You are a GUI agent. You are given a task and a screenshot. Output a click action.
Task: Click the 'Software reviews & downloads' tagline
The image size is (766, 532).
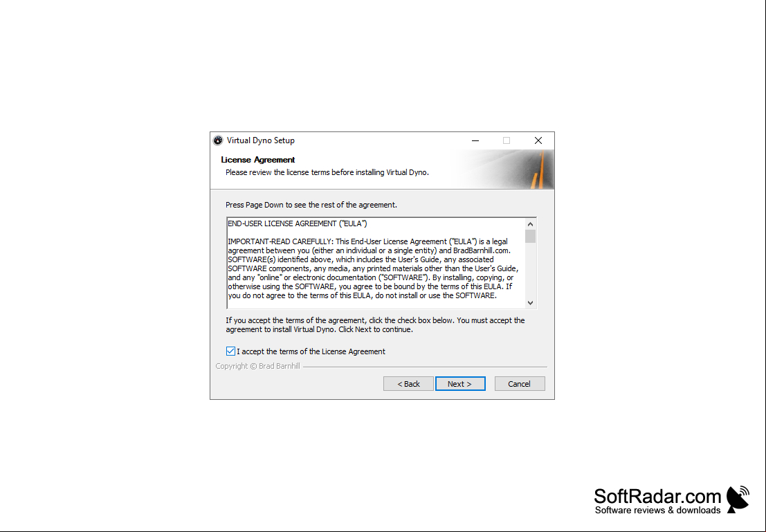coord(657,511)
